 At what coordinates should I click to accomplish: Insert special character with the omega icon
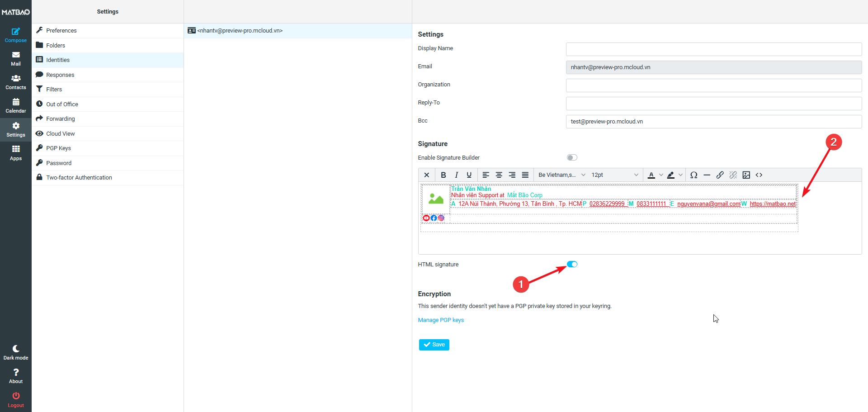point(693,175)
